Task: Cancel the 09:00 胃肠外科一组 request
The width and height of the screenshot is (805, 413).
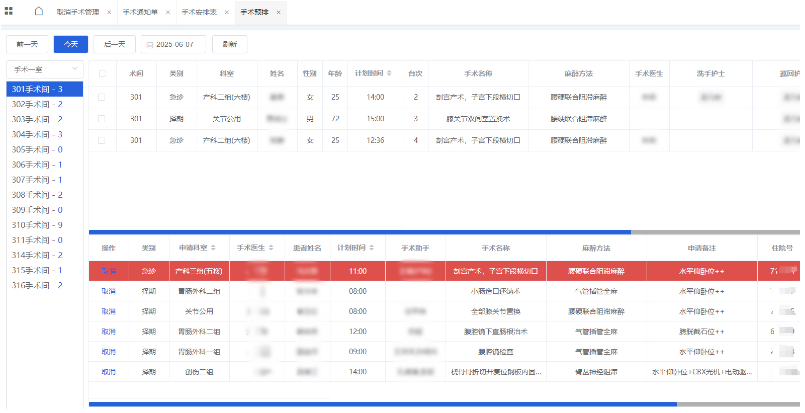Action: (x=108, y=352)
